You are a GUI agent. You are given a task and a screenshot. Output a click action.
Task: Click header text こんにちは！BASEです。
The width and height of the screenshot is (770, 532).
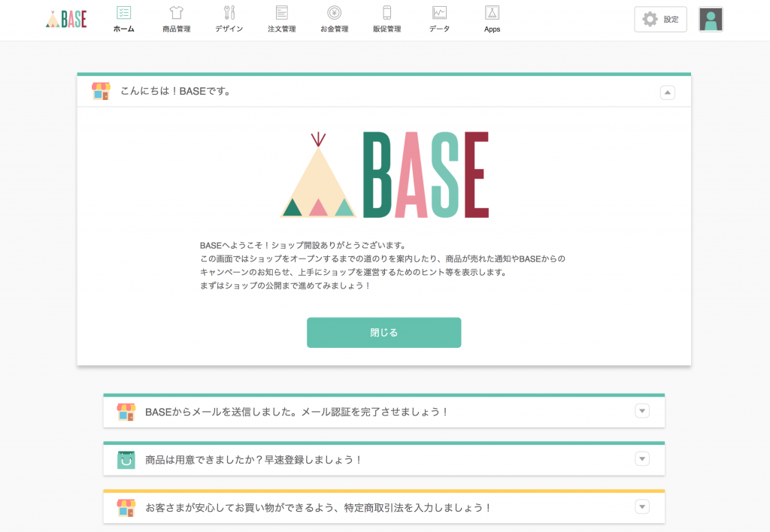click(176, 91)
